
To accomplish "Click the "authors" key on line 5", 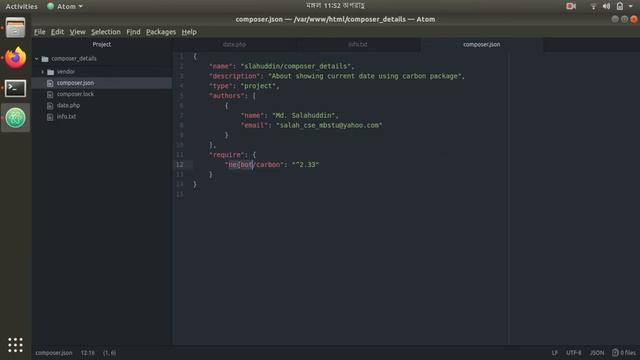I will (x=226, y=96).
